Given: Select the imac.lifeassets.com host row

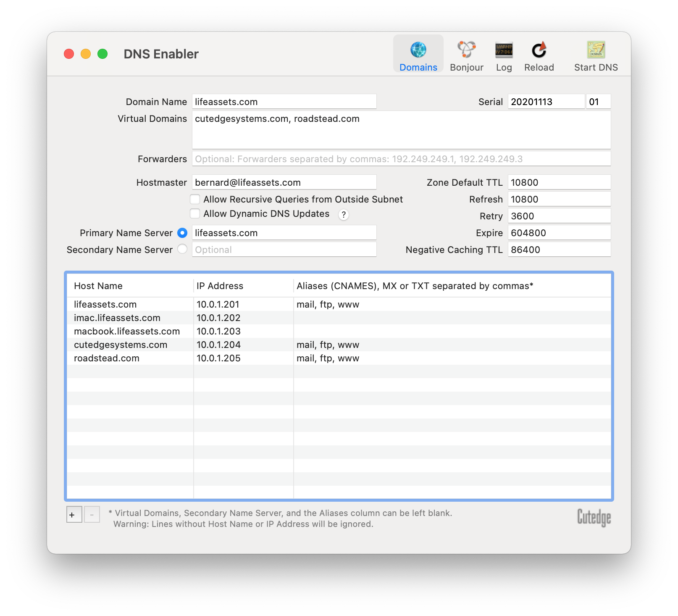Looking at the screenshot, I should (x=117, y=318).
